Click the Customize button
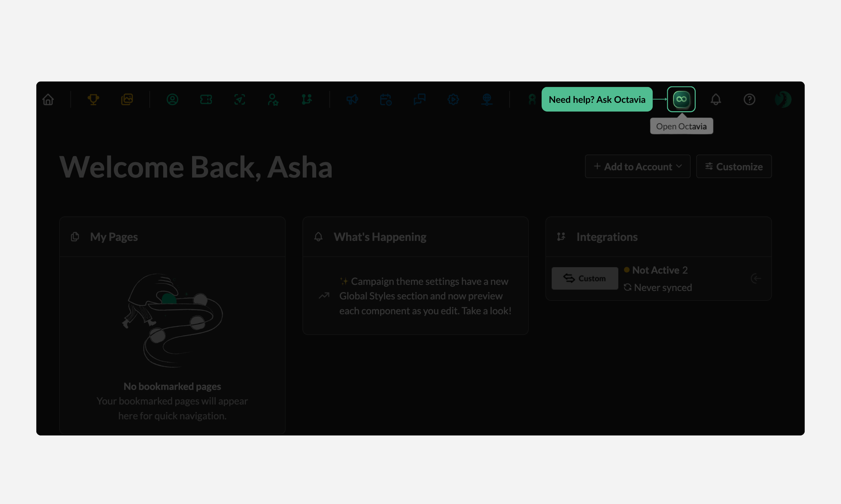Screen dimensions: 841x504 734,166
